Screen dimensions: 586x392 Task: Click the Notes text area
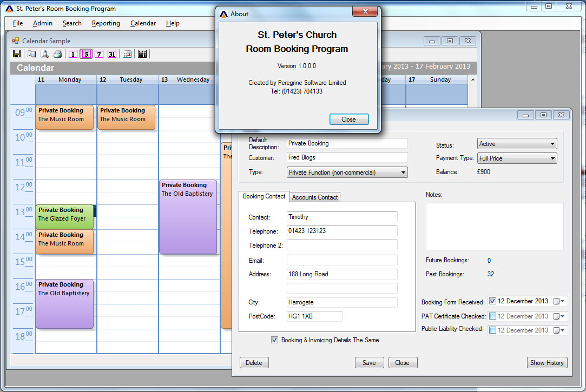(x=495, y=227)
